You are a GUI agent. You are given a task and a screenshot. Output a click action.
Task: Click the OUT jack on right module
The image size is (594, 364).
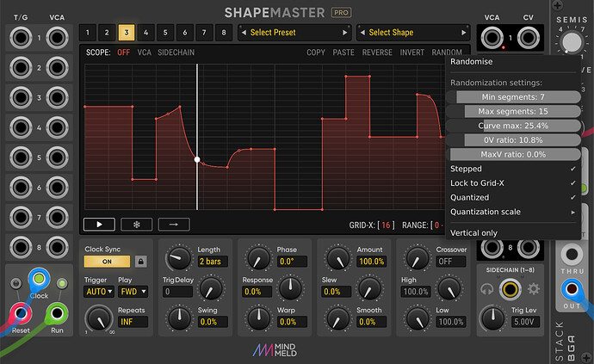[572, 289]
